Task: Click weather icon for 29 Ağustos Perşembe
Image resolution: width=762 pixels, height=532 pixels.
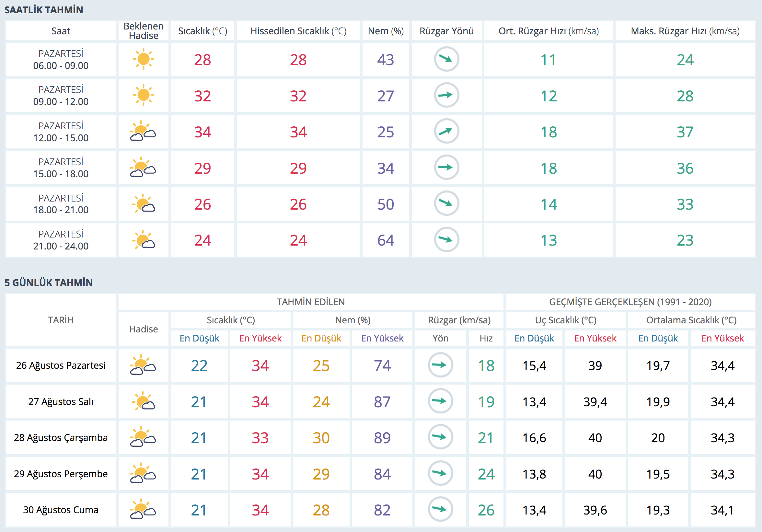Action: pyautogui.click(x=143, y=473)
